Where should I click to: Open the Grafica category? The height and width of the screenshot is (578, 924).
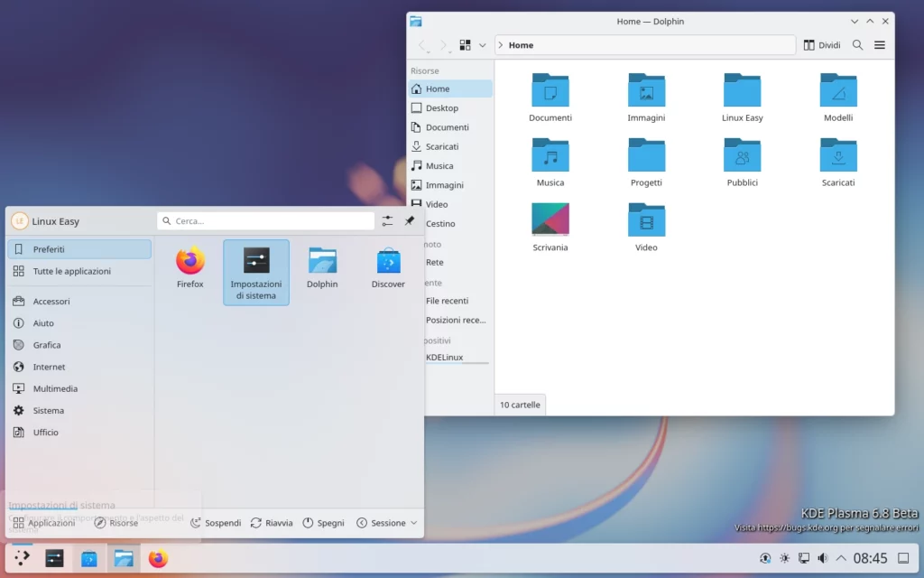point(79,344)
